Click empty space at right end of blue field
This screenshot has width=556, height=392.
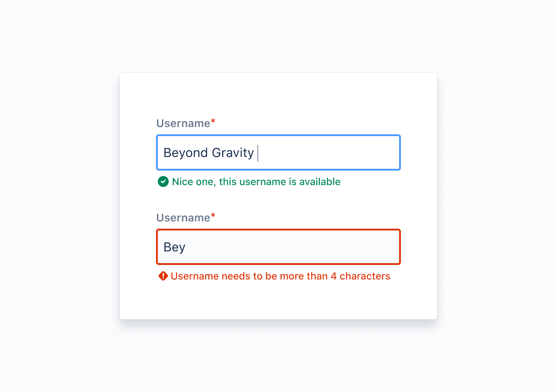[381, 152]
